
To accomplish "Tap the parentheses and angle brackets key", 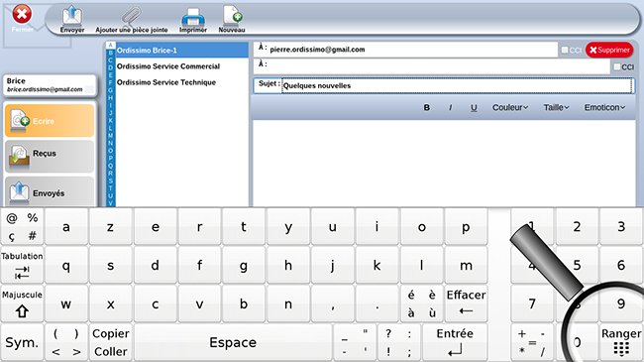I will pos(66,343).
